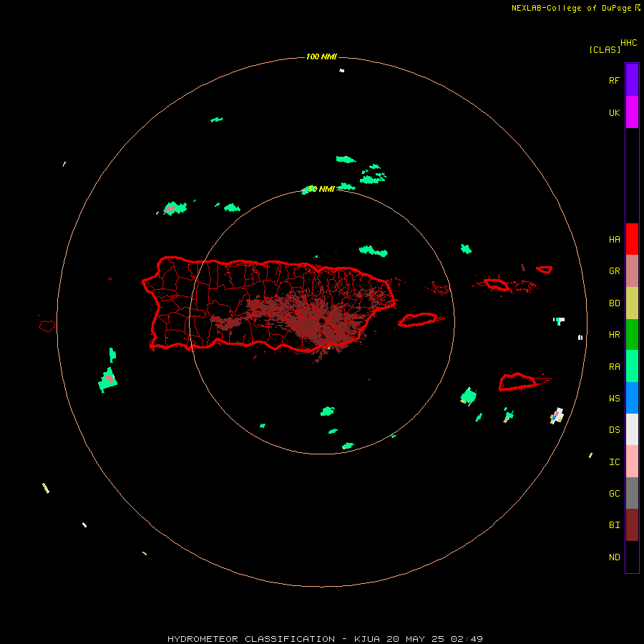Click the HA red legend swatch
The height and width of the screenshot is (644, 644).
pyautogui.click(x=632, y=239)
